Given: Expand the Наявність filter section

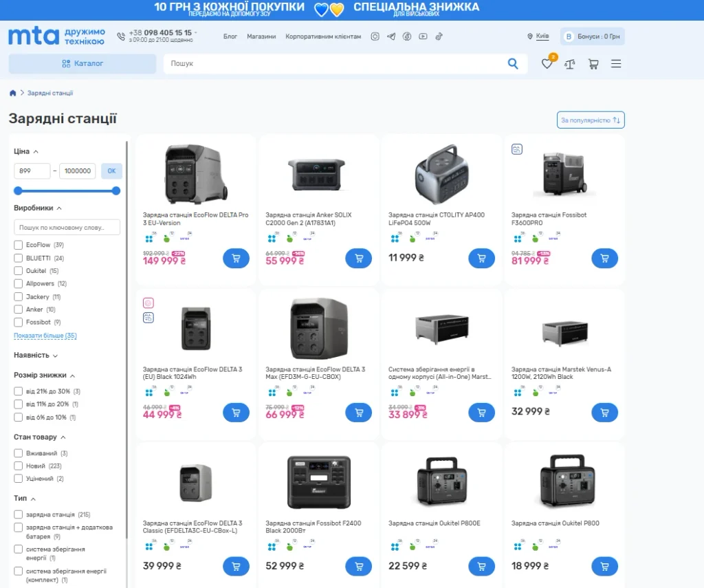Looking at the screenshot, I should (36, 356).
